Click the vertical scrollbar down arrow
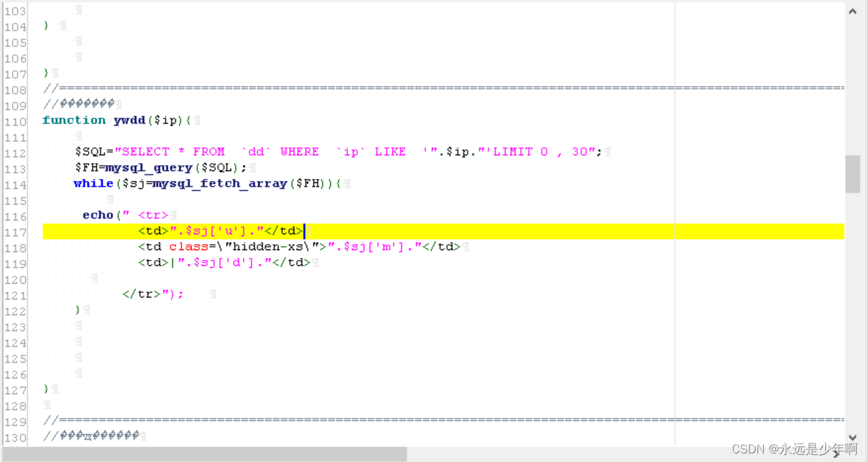 click(x=853, y=437)
